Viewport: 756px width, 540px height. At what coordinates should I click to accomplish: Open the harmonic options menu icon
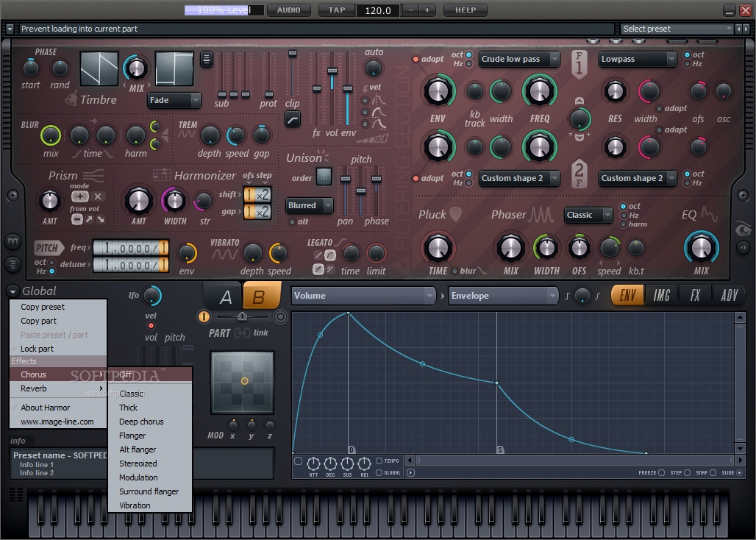coord(207,60)
